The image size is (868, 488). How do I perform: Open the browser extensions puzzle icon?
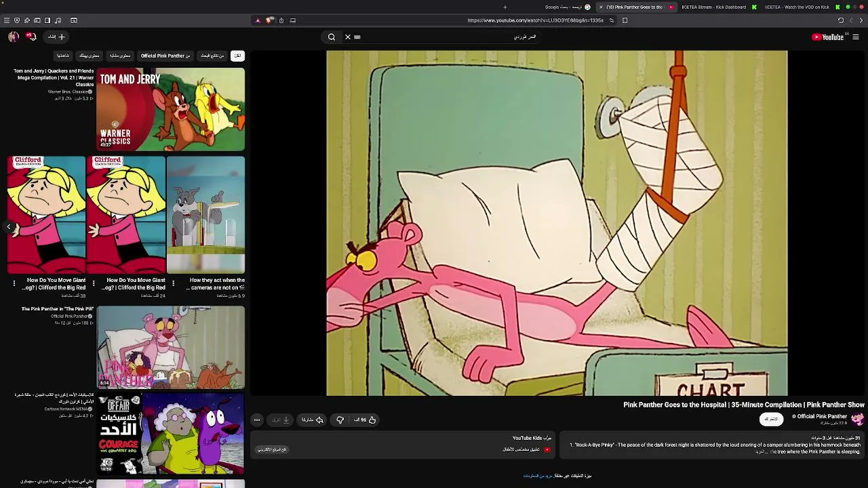tap(27, 20)
